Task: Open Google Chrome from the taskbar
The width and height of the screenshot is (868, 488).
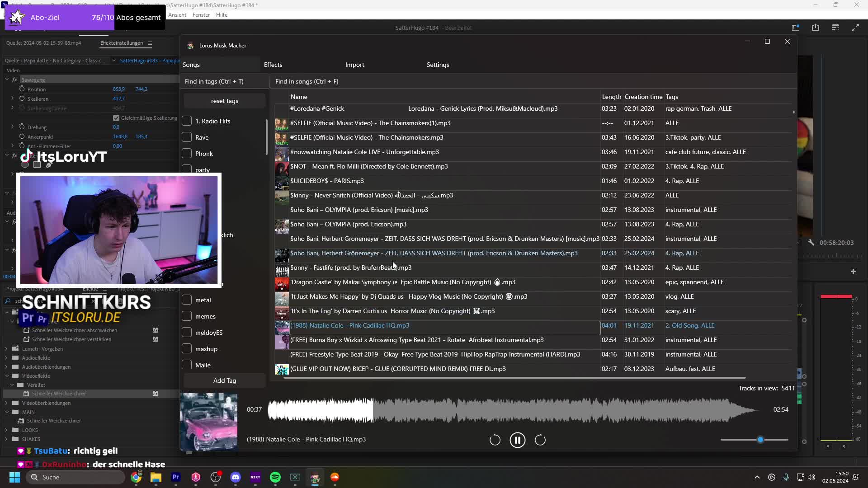Action: coord(136,477)
